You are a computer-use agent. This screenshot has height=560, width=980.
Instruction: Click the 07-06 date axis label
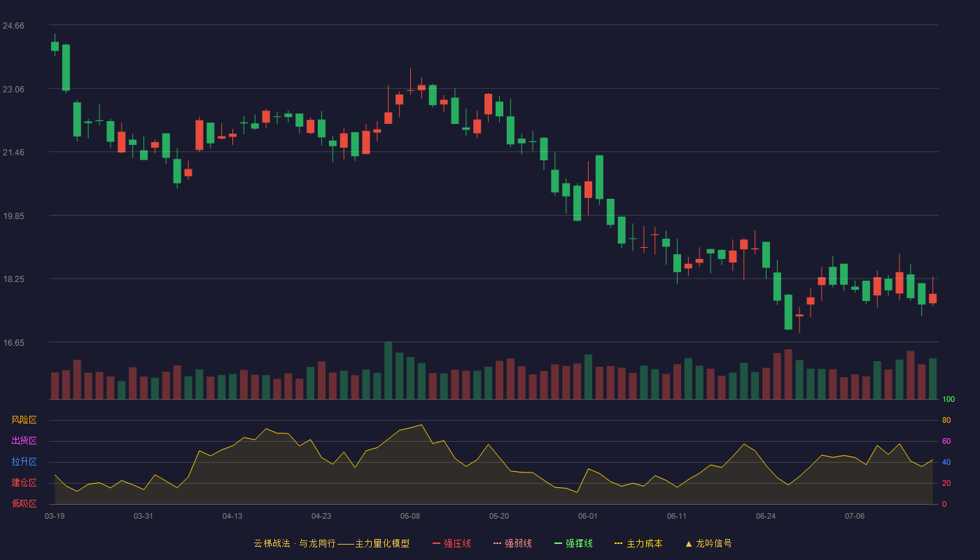click(855, 516)
